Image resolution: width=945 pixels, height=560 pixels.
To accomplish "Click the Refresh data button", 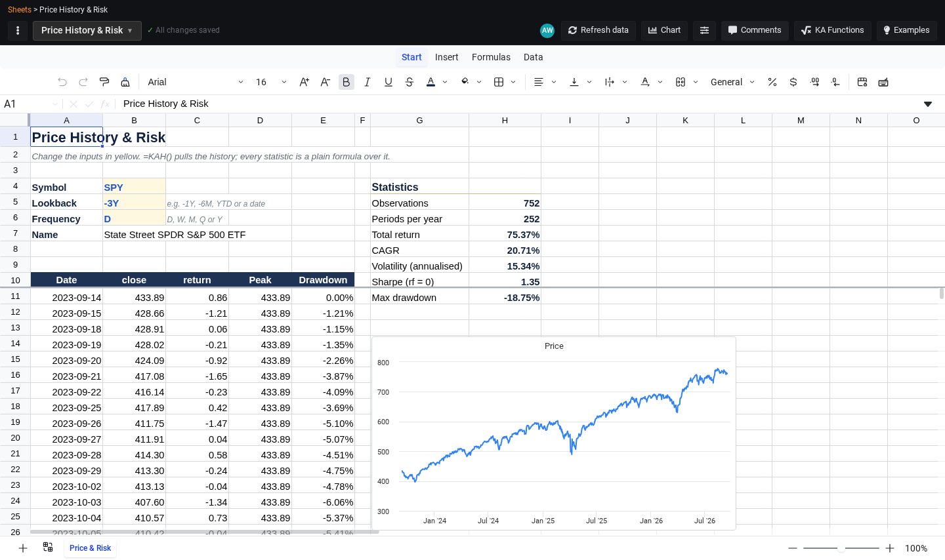I will click(598, 30).
